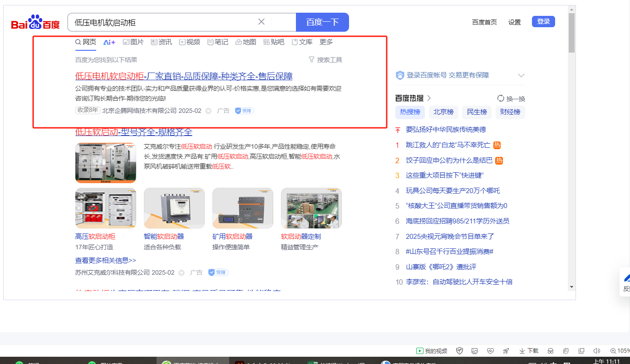Image resolution: width=630 pixels, height=364 pixels.
Task: Open the 高压软启动柜 link
Action: click(95, 237)
